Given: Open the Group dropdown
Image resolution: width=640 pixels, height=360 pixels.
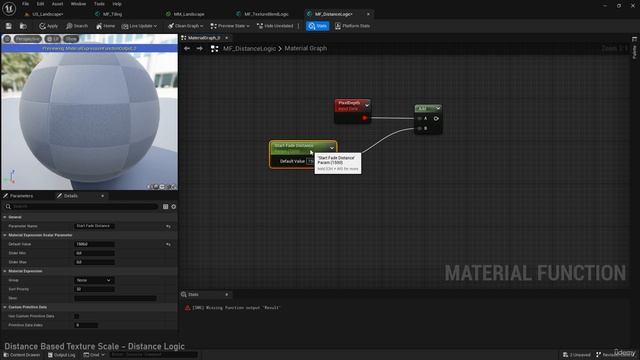Looking at the screenshot, I should click(94, 280).
